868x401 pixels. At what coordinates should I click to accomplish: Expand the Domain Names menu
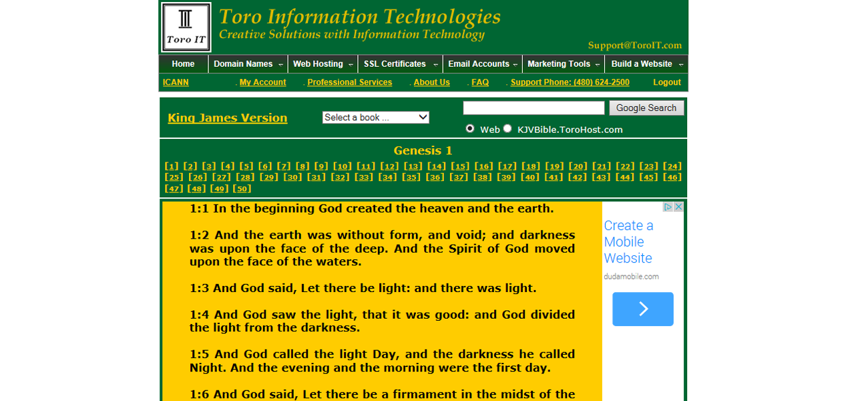point(248,64)
